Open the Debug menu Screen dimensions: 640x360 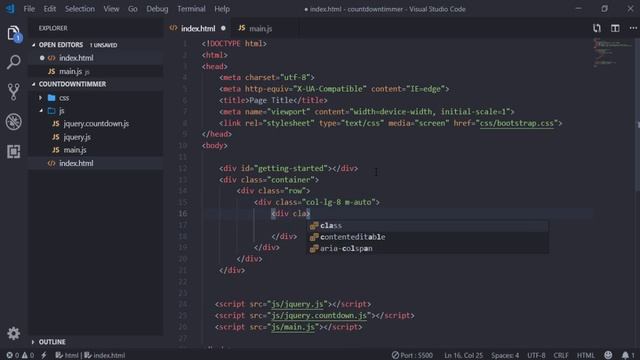(157, 9)
